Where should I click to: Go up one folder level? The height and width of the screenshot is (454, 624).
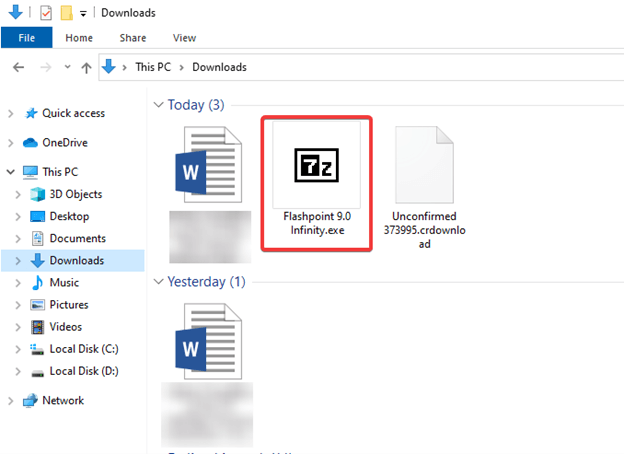click(87, 67)
